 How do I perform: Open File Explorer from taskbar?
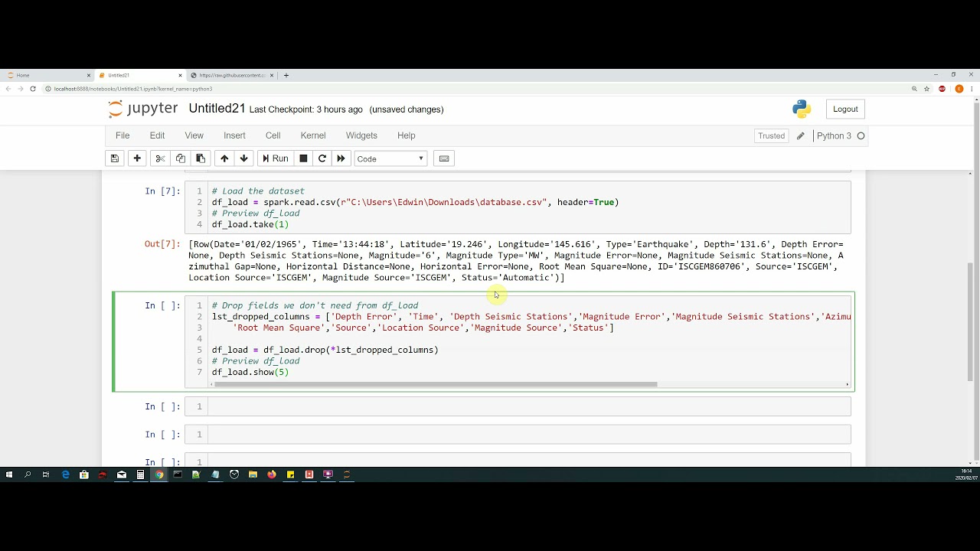[x=253, y=474]
